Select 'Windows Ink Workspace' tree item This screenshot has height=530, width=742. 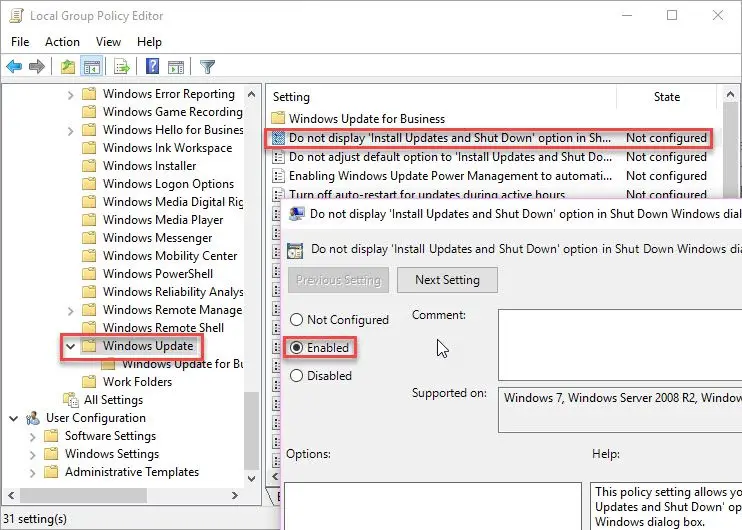tap(168, 148)
